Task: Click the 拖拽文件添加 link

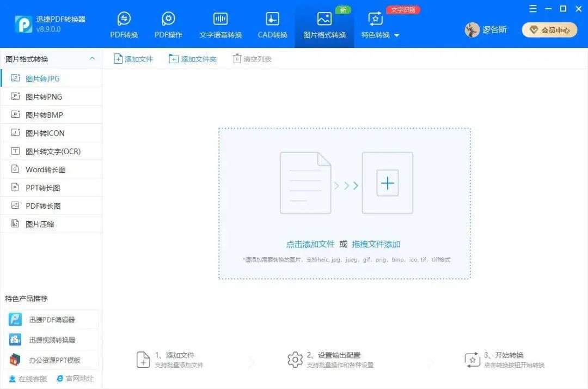Action: [x=376, y=244]
